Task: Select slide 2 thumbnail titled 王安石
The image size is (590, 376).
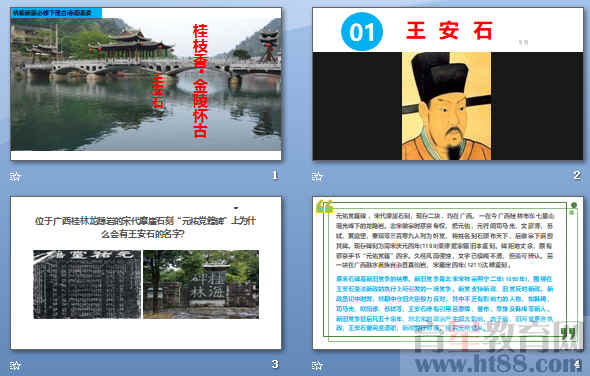Action: pos(448,84)
